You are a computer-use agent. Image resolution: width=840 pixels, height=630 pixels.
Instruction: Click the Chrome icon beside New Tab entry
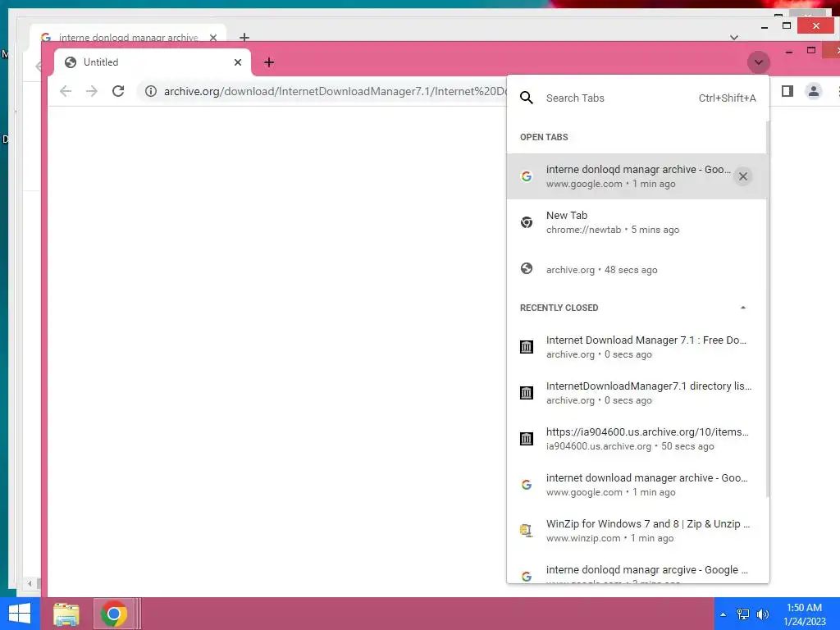527,222
